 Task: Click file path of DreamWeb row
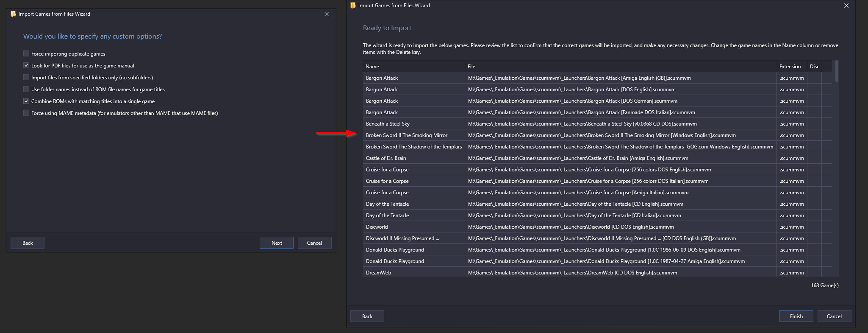click(x=621, y=272)
